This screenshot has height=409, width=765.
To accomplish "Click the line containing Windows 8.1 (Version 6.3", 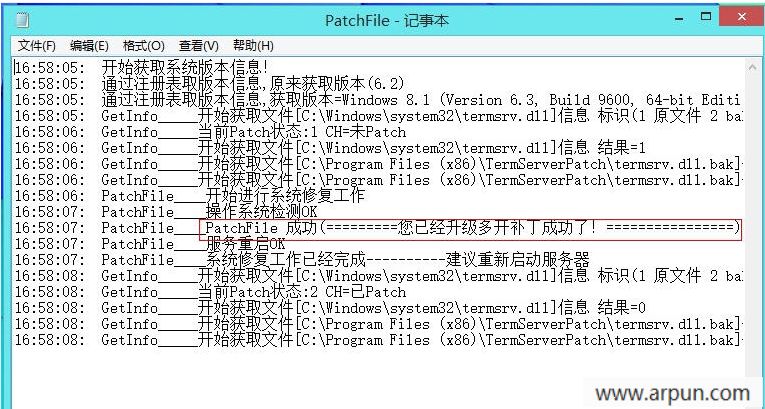I will 378,101.
